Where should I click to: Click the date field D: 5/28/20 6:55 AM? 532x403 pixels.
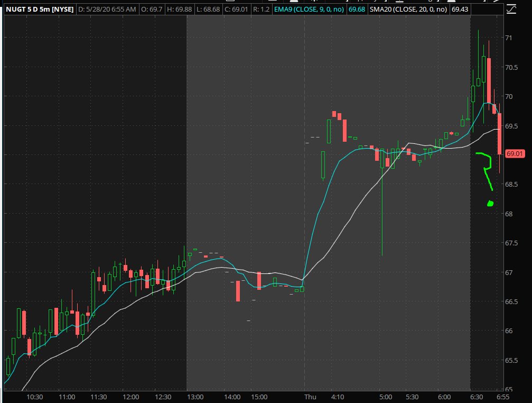pyautogui.click(x=107, y=9)
